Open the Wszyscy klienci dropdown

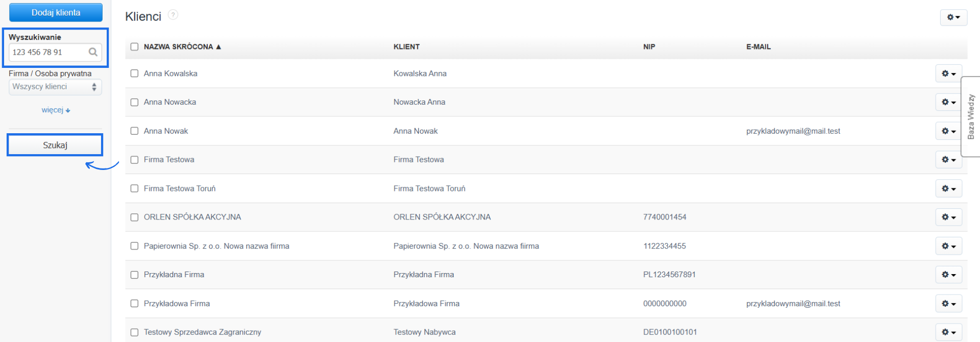[x=55, y=87]
